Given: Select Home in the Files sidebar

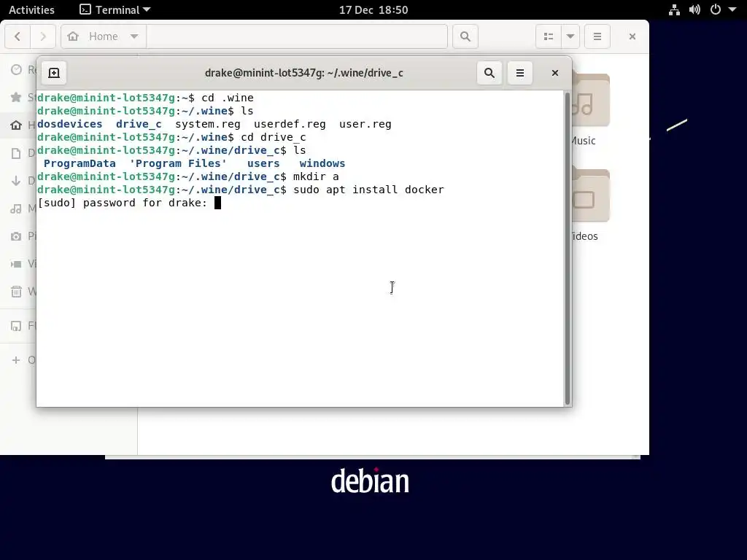Looking at the screenshot, I should click(18, 125).
